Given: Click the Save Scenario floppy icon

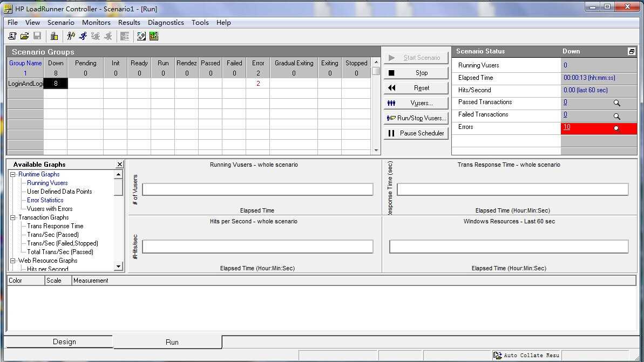Looking at the screenshot, I should pos(37,36).
